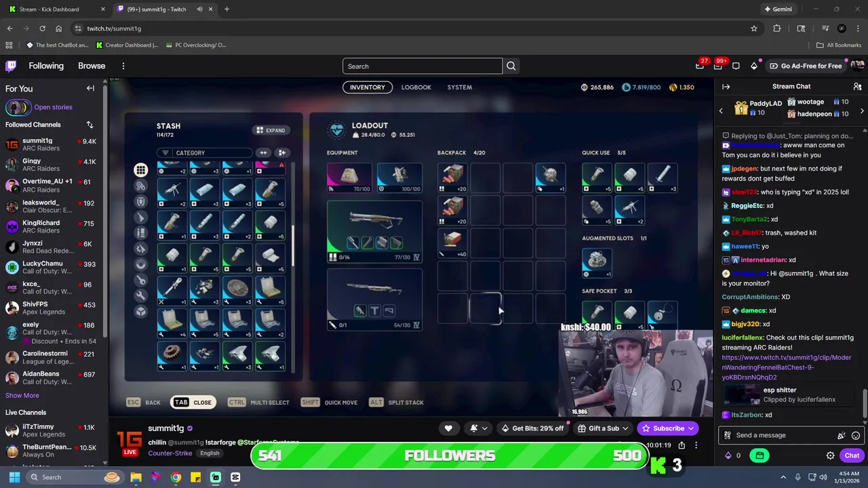Reload the page in browser
The width and height of the screenshot is (868, 488).
42,28
